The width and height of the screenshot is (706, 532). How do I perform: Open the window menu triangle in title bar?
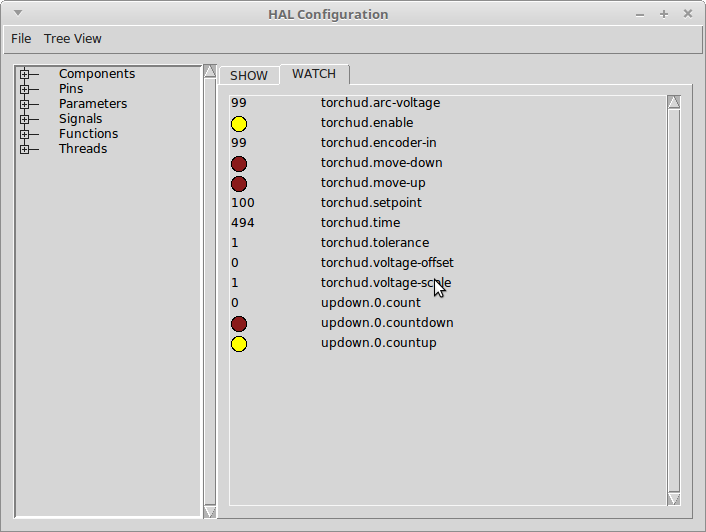coord(18,13)
